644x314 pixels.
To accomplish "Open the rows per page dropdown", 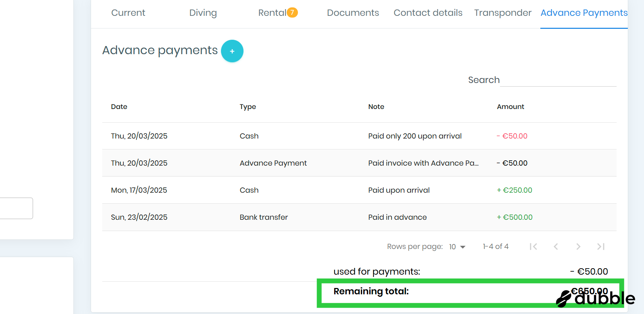I will [457, 247].
